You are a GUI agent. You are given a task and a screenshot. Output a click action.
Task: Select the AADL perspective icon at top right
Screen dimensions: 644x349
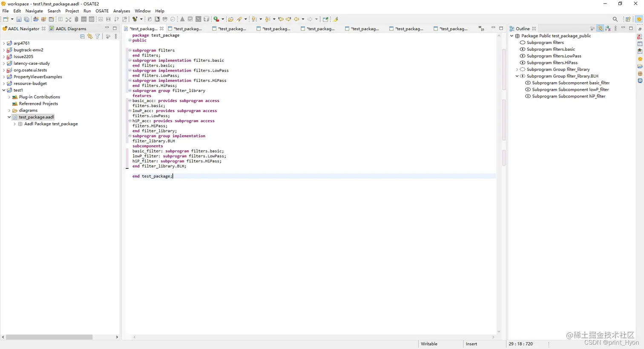click(x=639, y=19)
